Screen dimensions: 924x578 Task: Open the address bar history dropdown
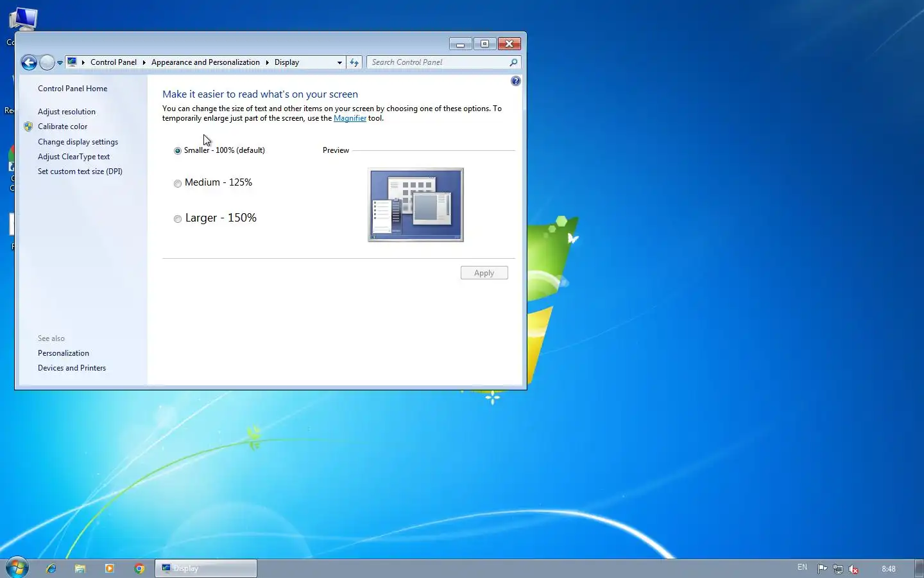point(339,62)
